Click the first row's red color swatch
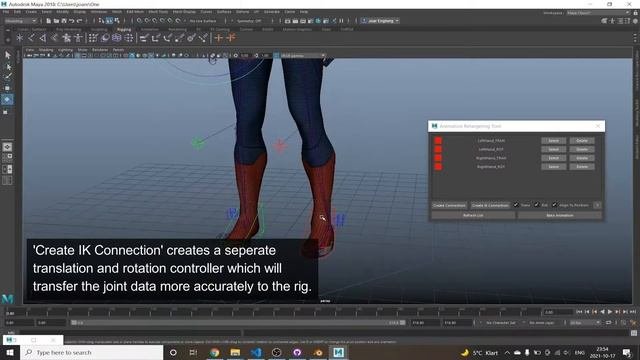Screen dimensions: 640x360 coord(438,140)
